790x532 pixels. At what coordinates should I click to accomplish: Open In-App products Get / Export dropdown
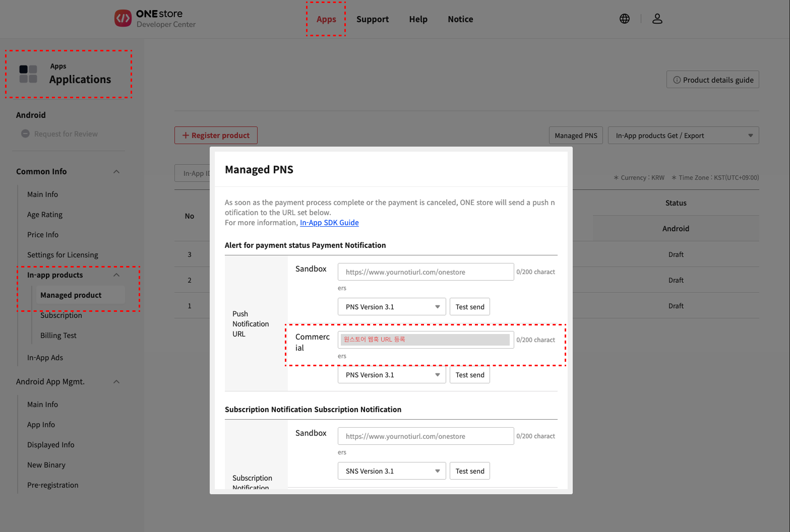(x=683, y=136)
